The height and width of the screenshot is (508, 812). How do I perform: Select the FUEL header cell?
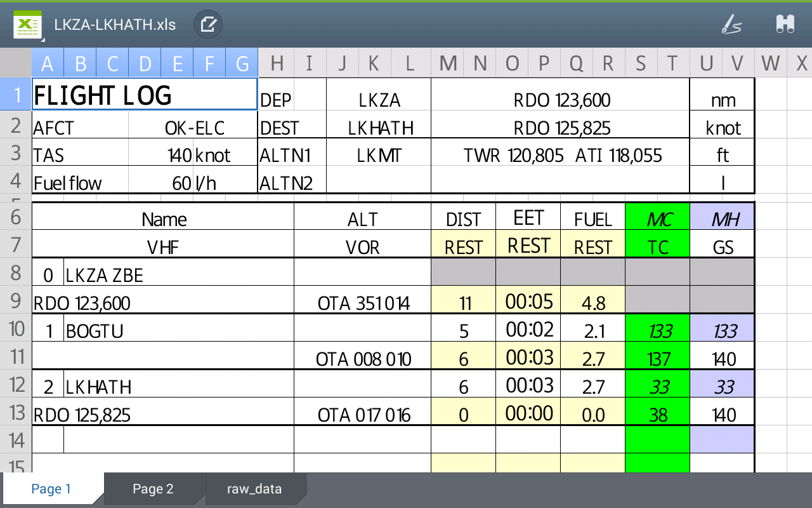pyautogui.click(x=593, y=218)
